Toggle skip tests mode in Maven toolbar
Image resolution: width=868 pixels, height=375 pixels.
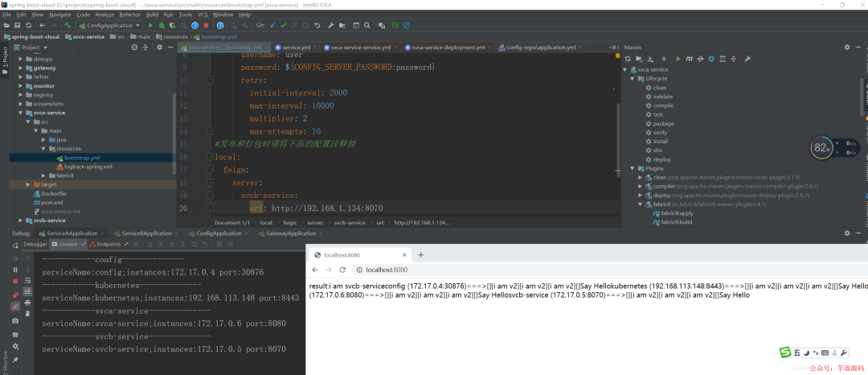click(711, 59)
